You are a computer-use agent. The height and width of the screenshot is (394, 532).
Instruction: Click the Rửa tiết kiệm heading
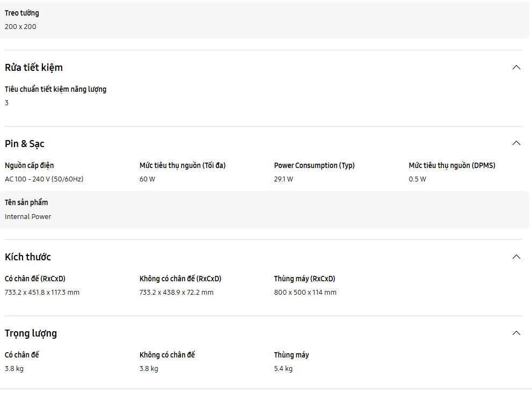coord(34,68)
